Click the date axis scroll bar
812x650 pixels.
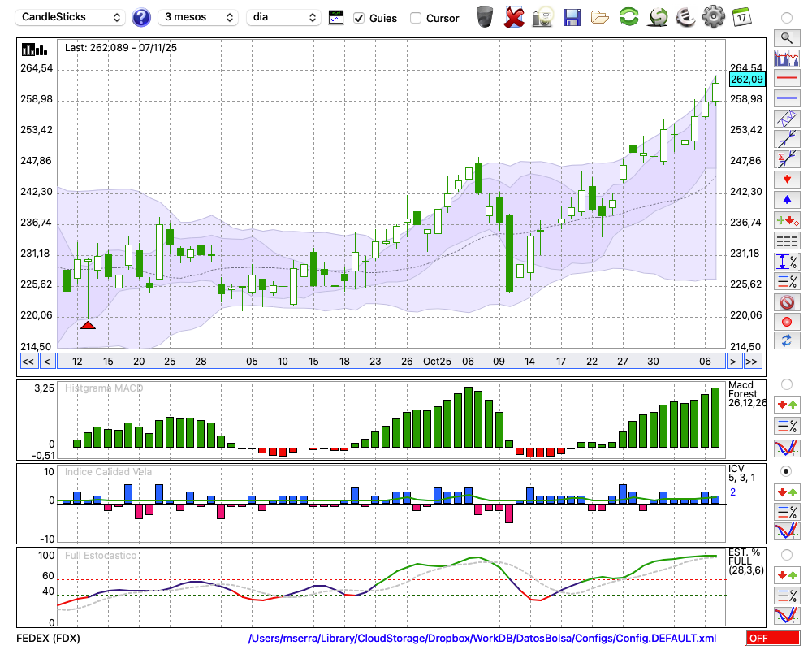pyautogui.click(x=391, y=362)
